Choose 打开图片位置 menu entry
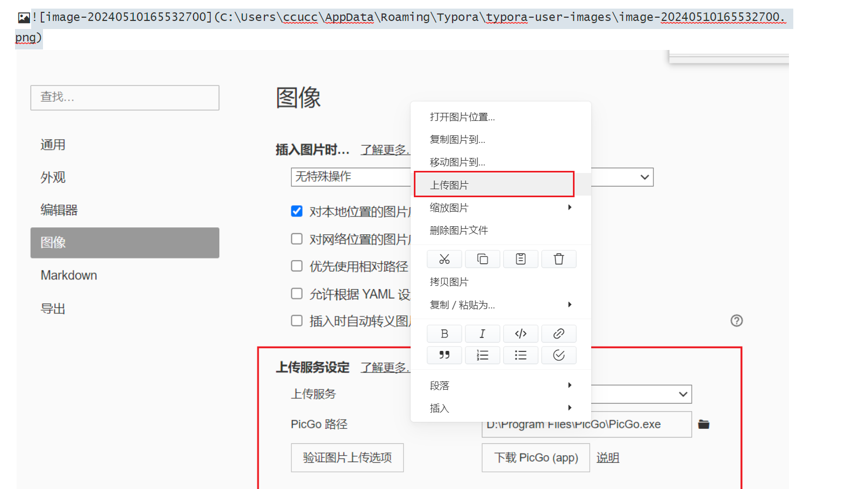This screenshot has width=868, height=489. tap(501, 117)
